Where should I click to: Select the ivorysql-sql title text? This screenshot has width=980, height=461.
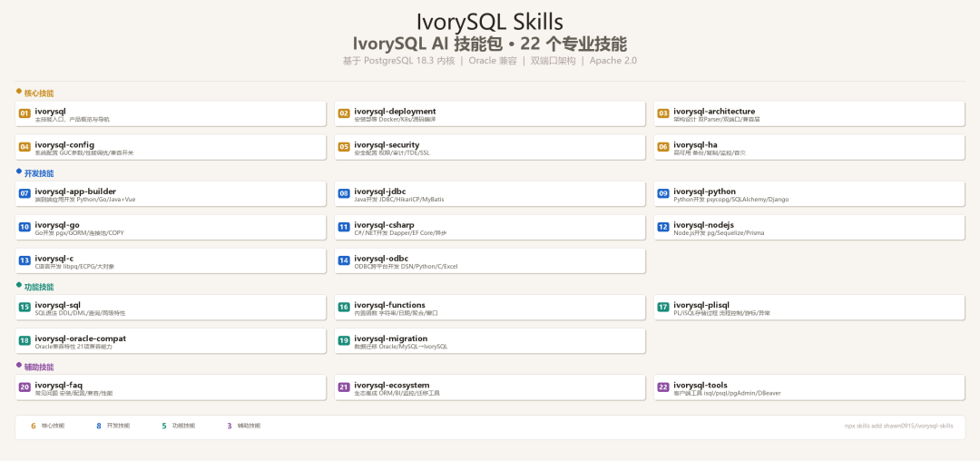point(57,305)
